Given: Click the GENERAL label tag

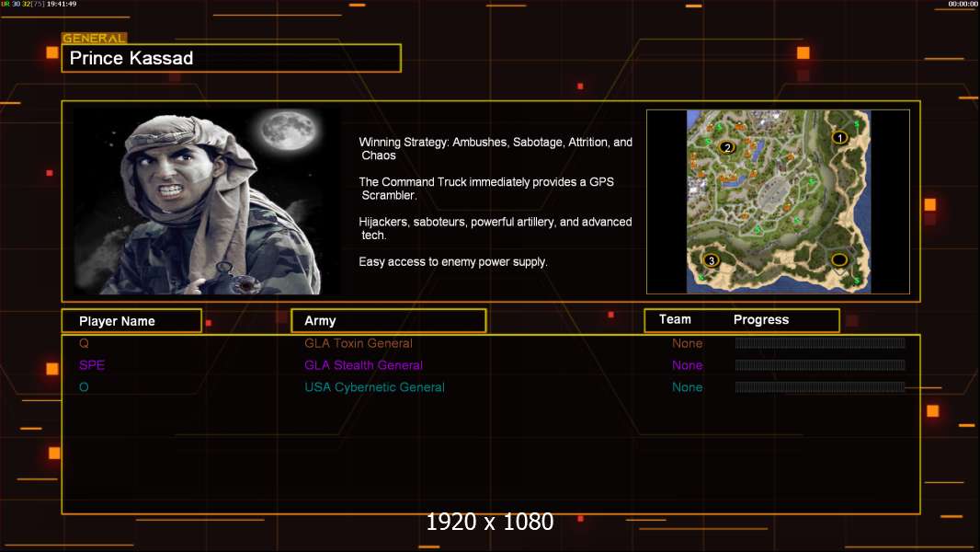Looking at the screenshot, I should [94, 38].
